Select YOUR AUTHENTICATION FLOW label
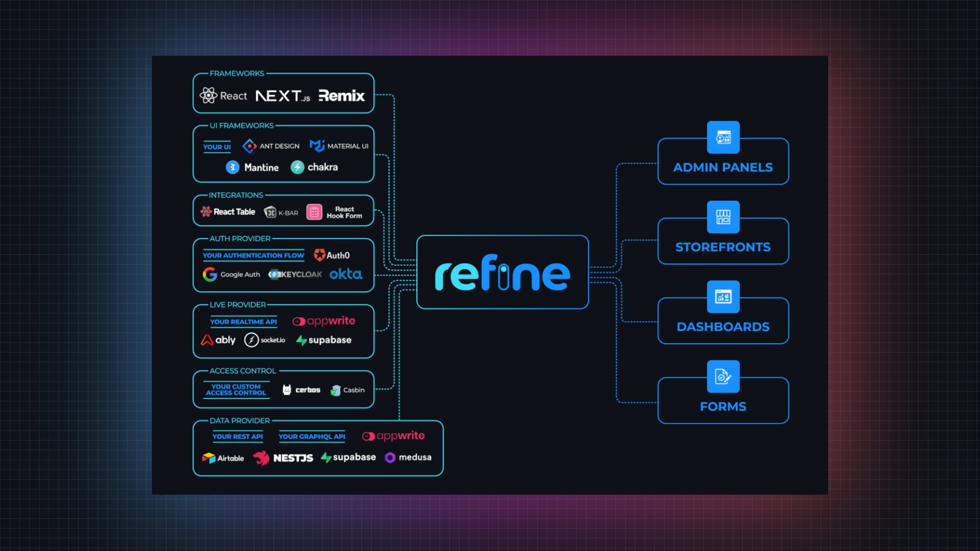 point(253,256)
